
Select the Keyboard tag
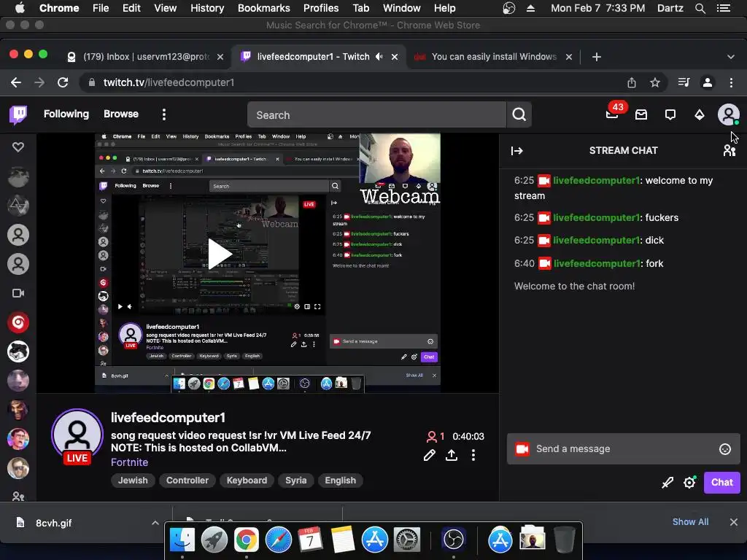point(247,481)
